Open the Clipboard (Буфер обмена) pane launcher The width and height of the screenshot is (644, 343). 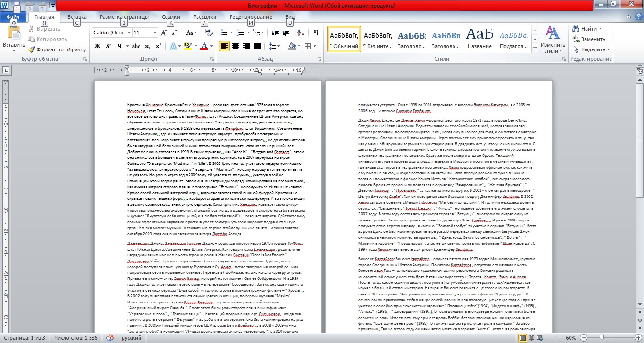click(x=85, y=60)
